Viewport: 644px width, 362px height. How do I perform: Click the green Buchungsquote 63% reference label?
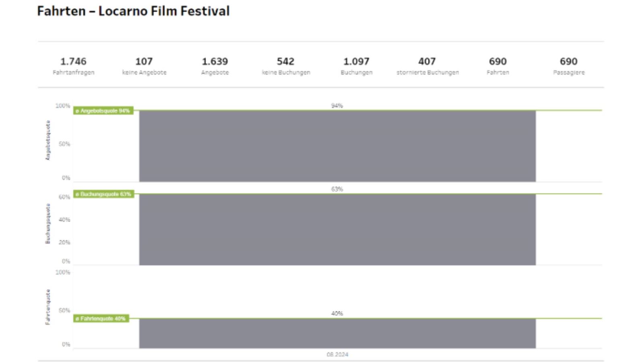[x=104, y=194]
